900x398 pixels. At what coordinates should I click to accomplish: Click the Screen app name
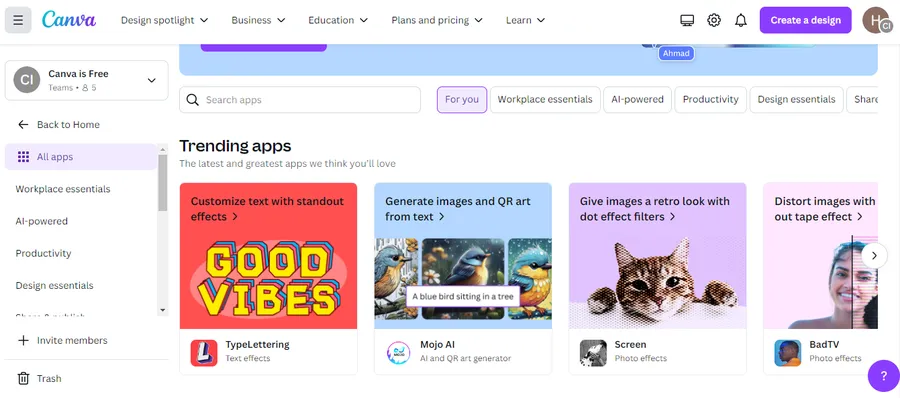[x=630, y=345]
